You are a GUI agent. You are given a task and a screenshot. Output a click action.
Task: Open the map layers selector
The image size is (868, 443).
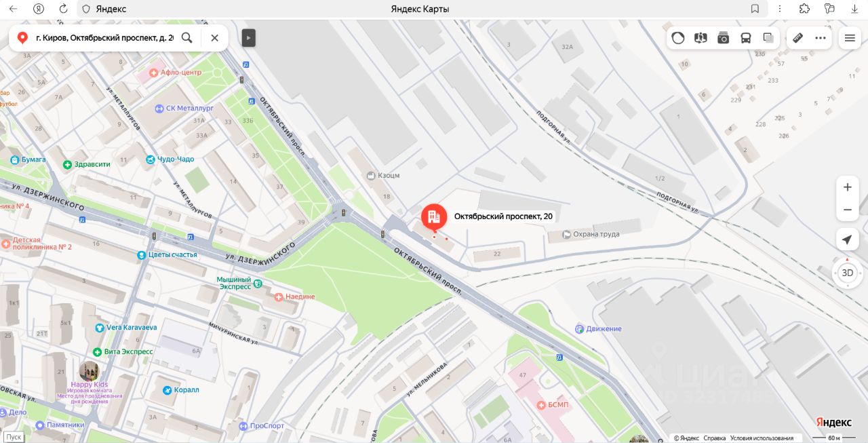tap(768, 38)
